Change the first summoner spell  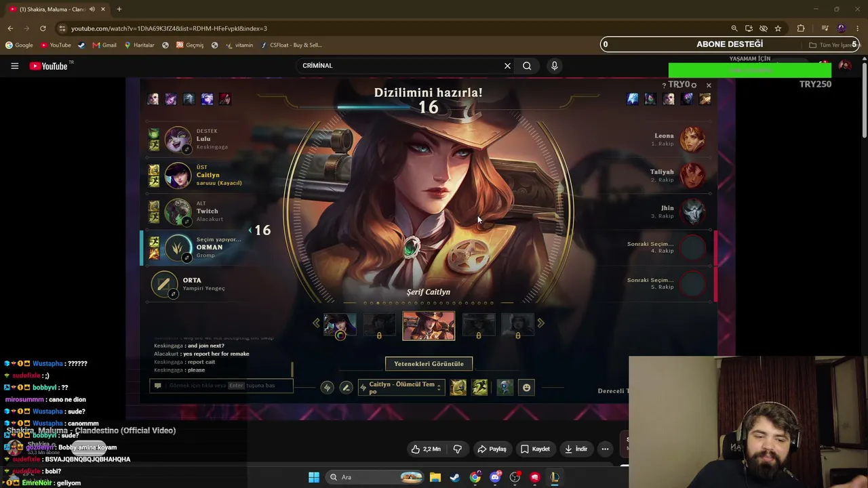458,388
